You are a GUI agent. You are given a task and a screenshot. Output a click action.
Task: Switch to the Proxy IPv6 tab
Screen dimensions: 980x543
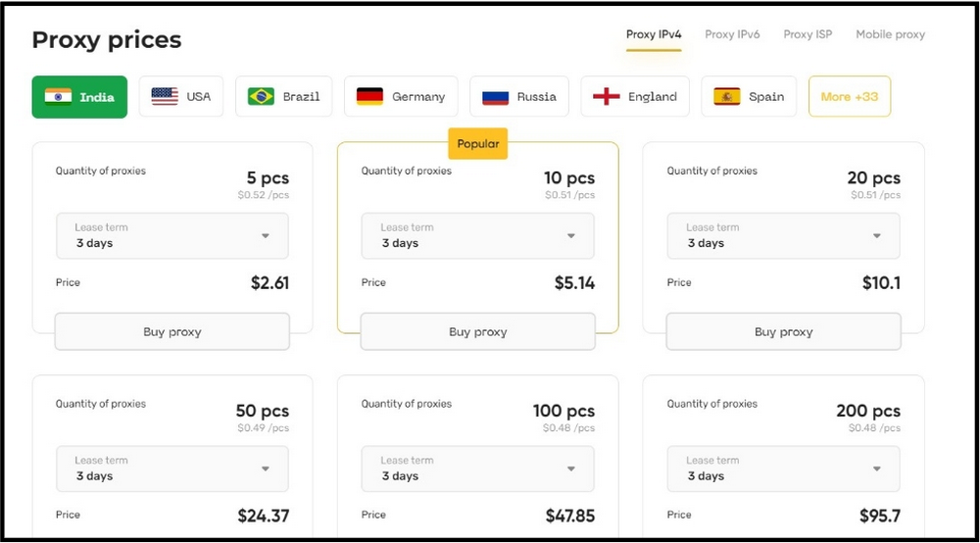(732, 34)
